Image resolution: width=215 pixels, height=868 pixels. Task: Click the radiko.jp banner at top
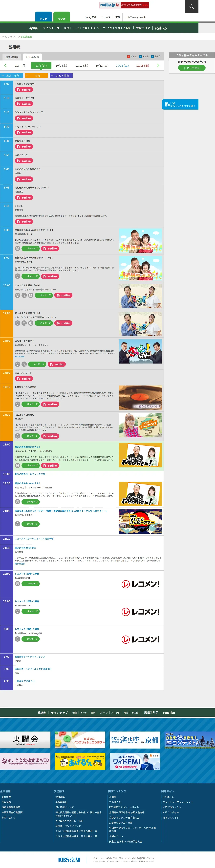coord(124,5)
